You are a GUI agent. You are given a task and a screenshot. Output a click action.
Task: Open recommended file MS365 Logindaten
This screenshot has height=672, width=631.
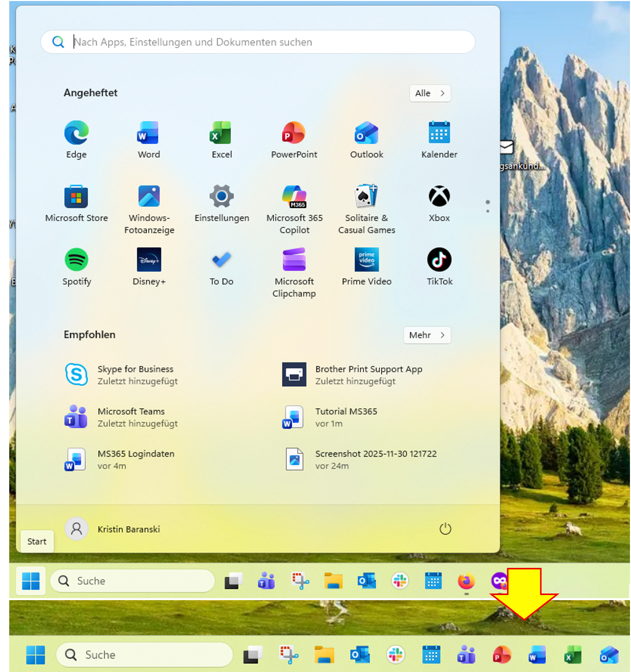tap(135, 459)
